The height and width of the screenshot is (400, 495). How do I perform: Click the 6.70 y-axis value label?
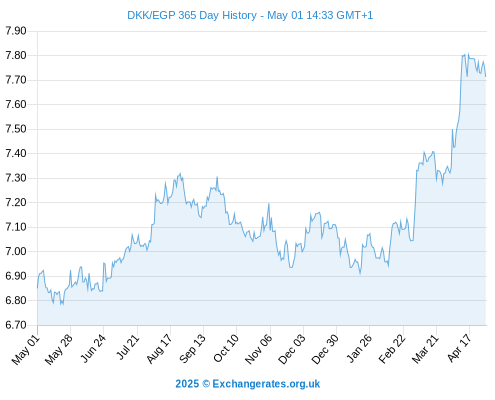16,325
